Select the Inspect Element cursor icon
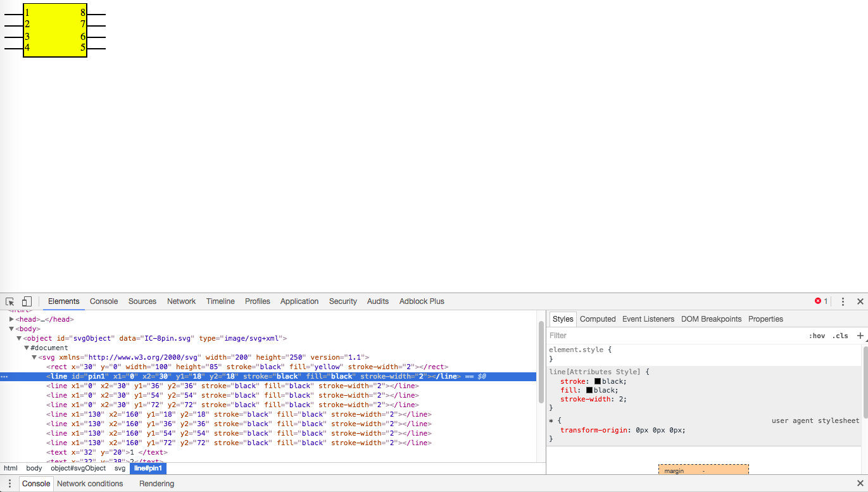The width and height of the screenshot is (868, 492). 9,301
